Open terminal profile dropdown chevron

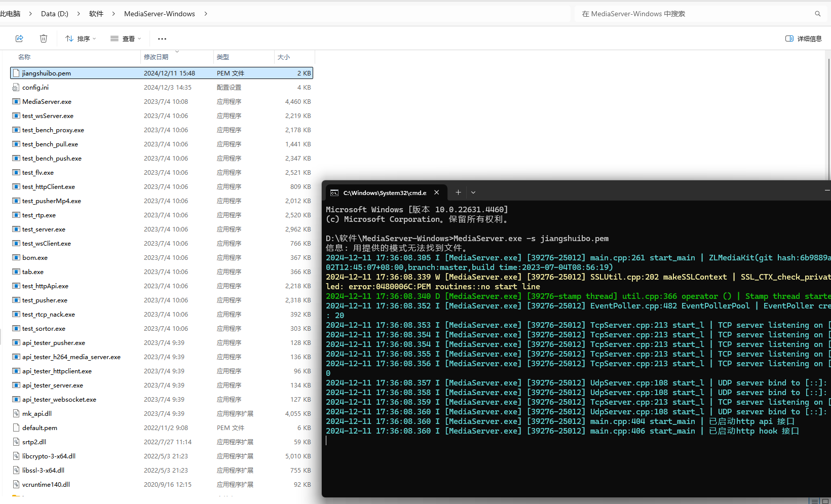[x=473, y=192]
